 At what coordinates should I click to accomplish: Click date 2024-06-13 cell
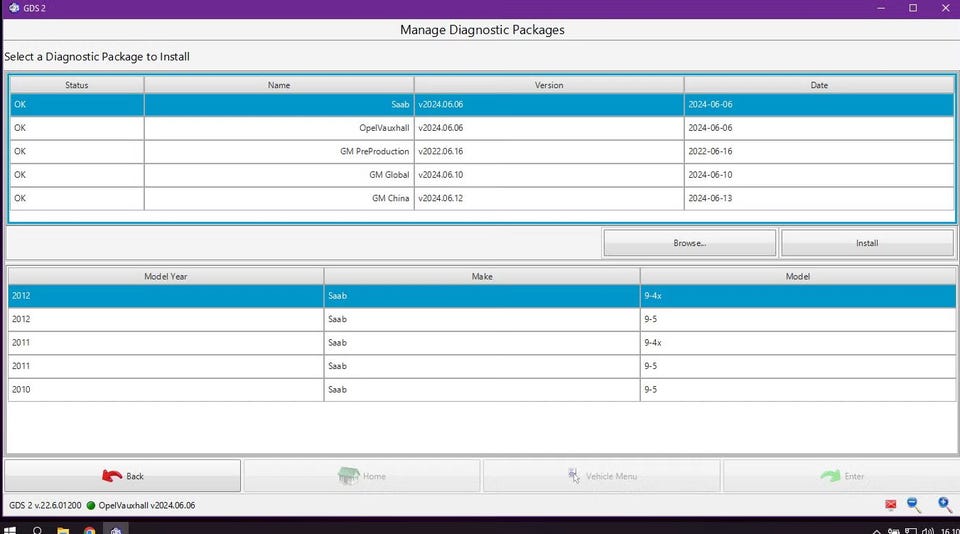point(819,198)
